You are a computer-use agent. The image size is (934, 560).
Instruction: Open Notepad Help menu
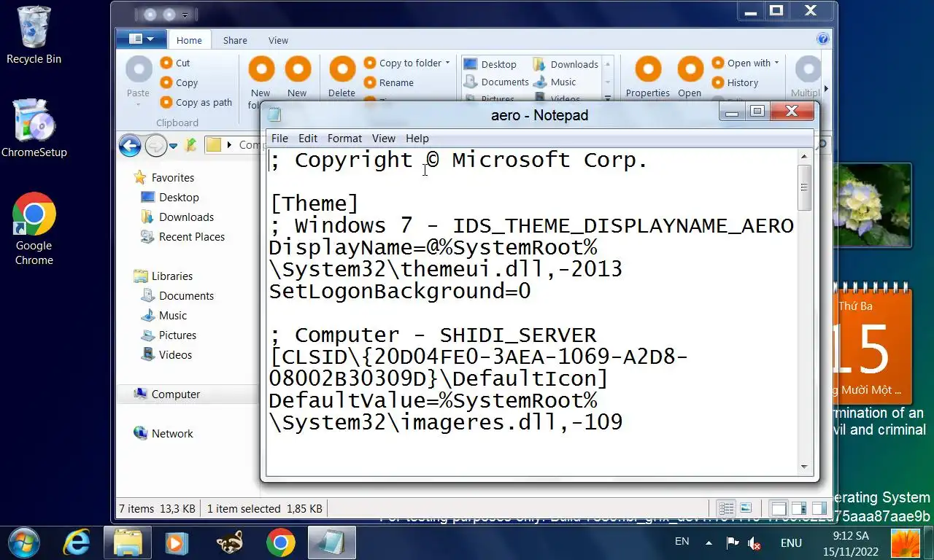coord(417,138)
